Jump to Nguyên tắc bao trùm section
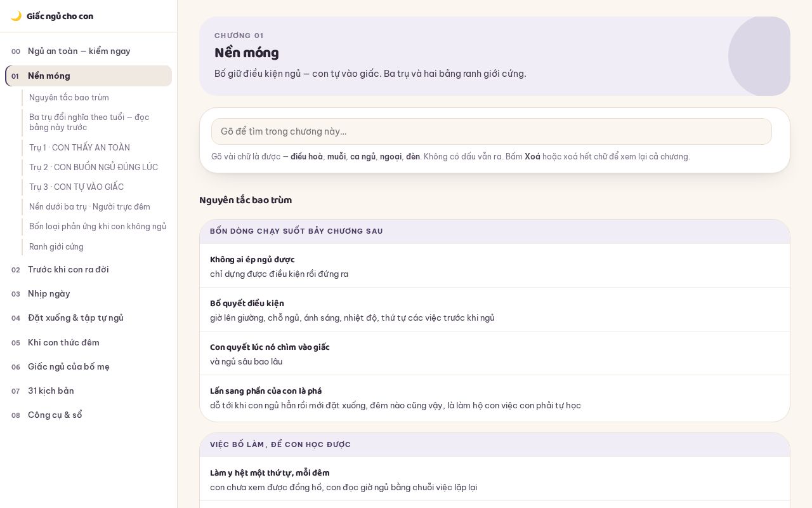Screen dimensions: 812x508 tap(96, 98)
